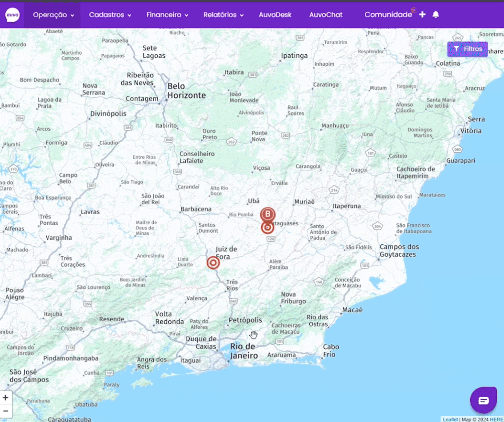This screenshot has width=504, height=422.
Task: Click the Rio de Janeiro label on the map
Action: [x=244, y=351]
